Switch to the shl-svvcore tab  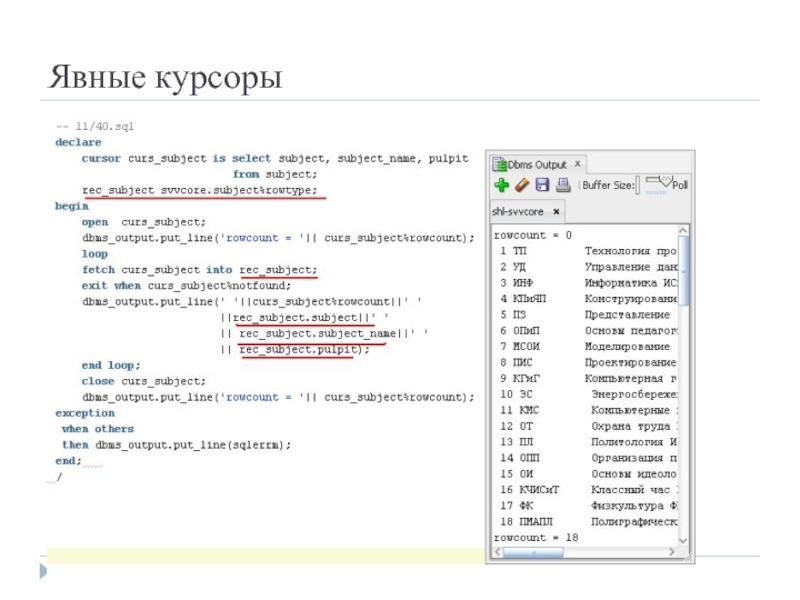click(518, 212)
